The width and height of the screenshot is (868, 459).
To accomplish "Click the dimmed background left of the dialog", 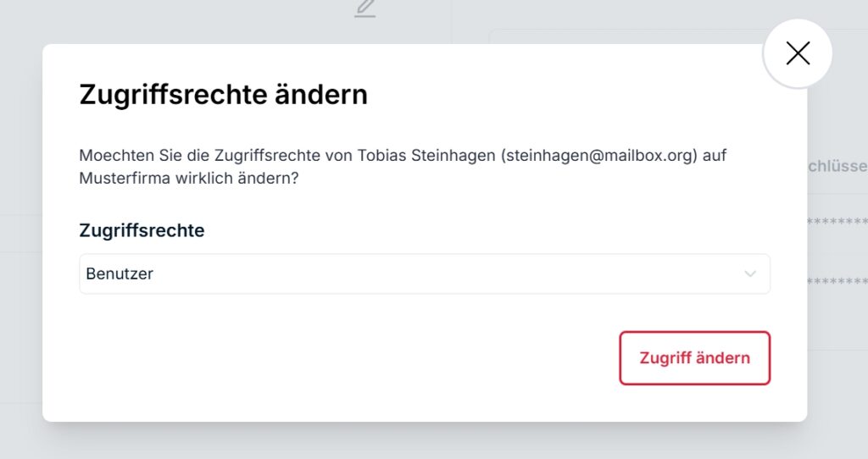I will [x=21, y=232].
